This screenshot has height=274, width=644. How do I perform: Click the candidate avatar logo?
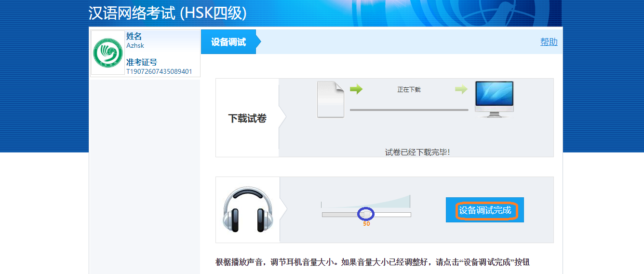[x=108, y=53]
